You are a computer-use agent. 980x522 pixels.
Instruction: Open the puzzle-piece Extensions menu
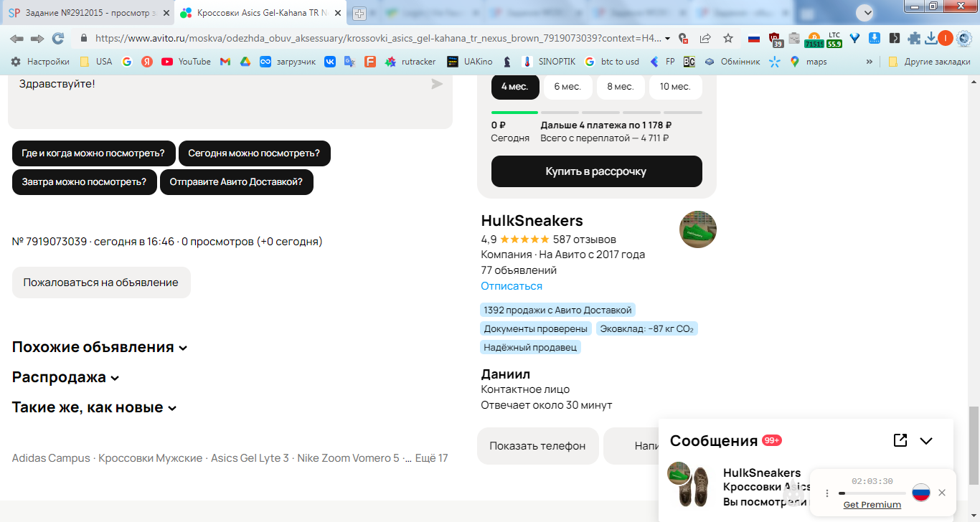[x=914, y=39]
